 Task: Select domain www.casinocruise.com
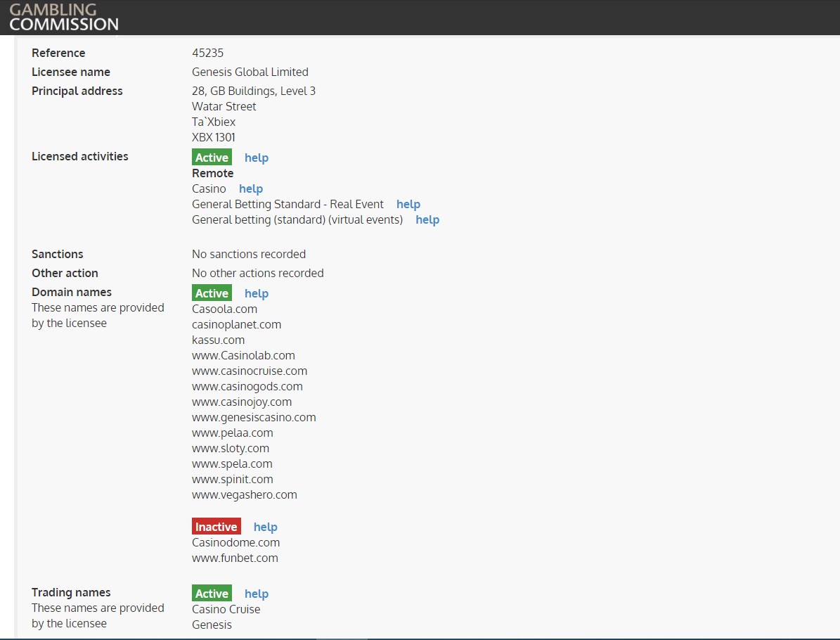[250, 371]
